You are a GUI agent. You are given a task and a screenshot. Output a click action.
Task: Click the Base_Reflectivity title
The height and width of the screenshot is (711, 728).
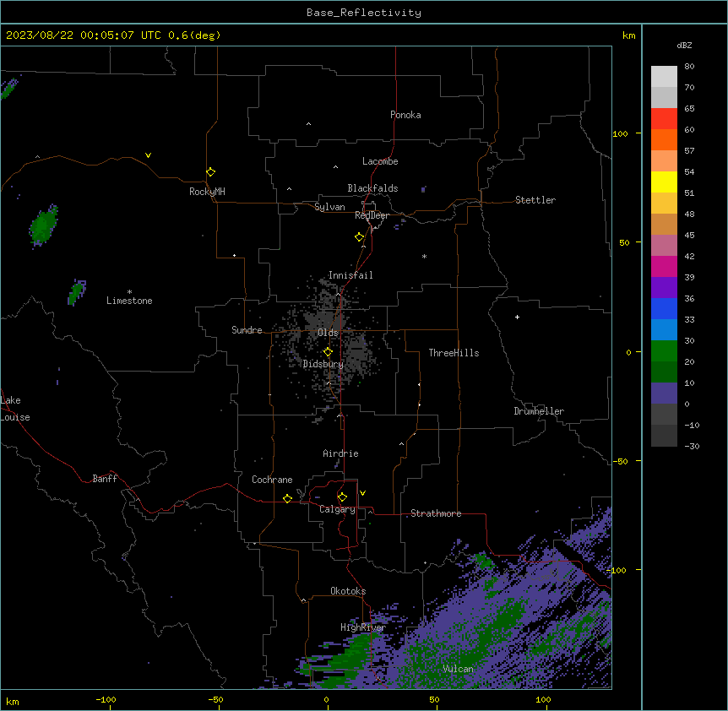[x=364, y=13]
